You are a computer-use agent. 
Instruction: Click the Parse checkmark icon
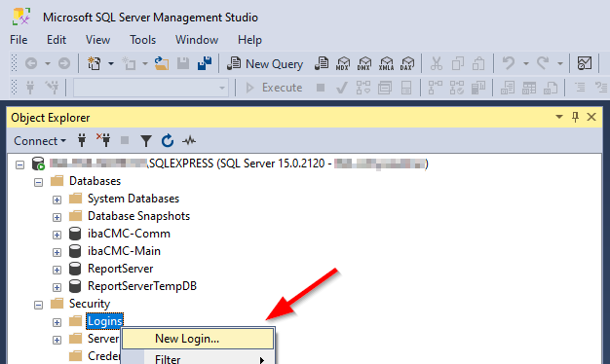click(x=342, y=88)
